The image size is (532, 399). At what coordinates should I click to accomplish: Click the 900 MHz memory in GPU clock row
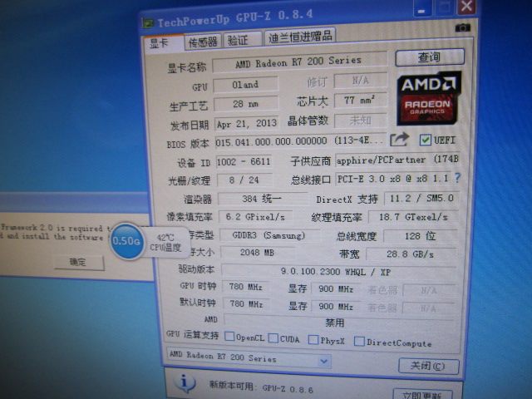click(336, 288)
